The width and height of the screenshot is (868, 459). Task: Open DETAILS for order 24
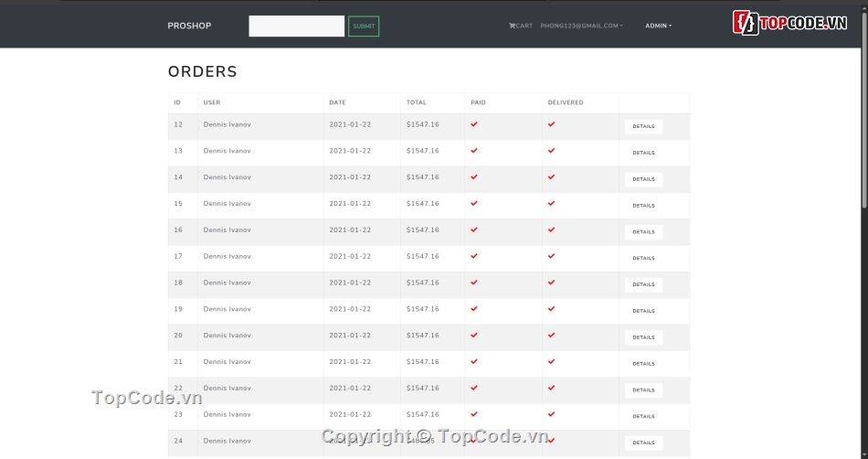tap(643, 443)
